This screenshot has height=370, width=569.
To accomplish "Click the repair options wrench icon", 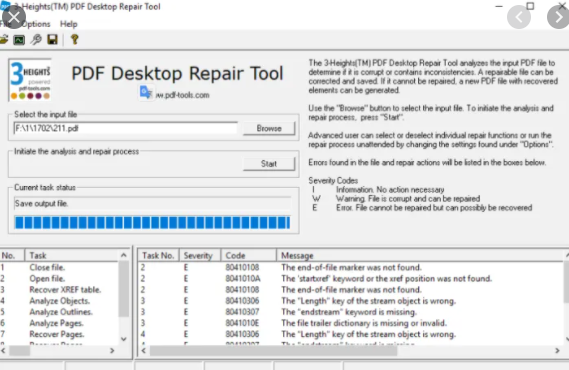I will 36,39.
